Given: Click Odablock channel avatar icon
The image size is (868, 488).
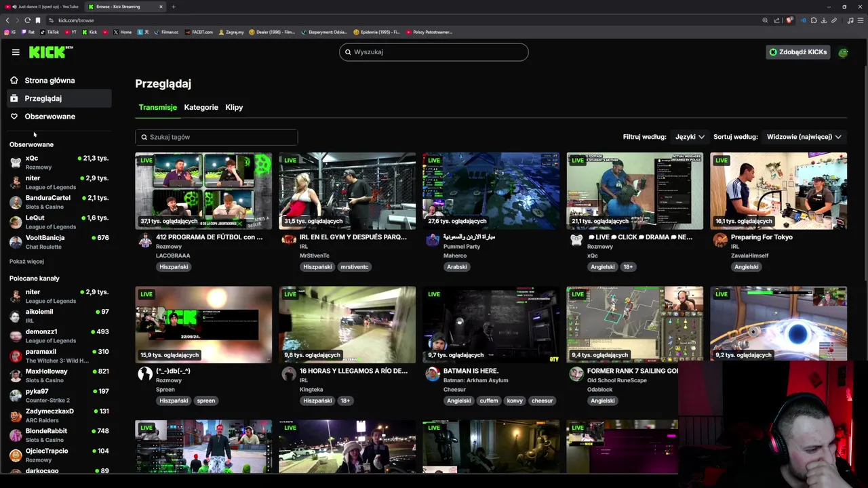Looking at the screenshot, I should coord(576,373).
